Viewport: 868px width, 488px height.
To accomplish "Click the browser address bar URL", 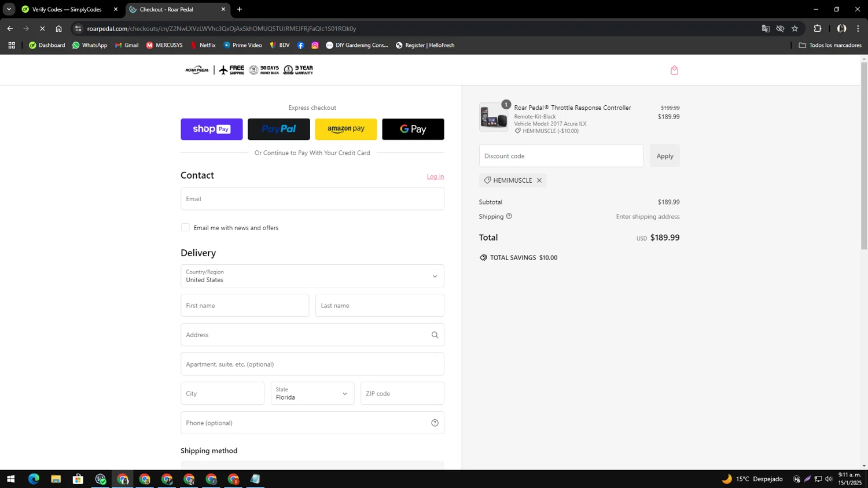I will [222, 28].
